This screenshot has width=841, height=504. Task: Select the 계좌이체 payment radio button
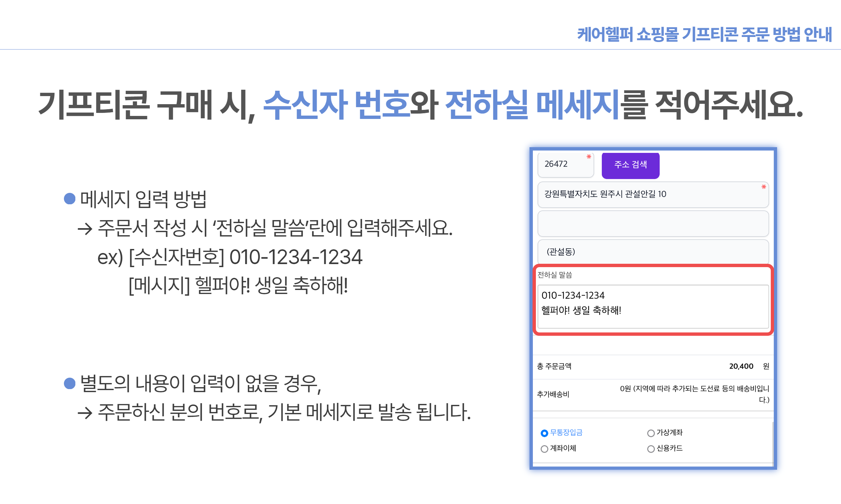(544, 449)
